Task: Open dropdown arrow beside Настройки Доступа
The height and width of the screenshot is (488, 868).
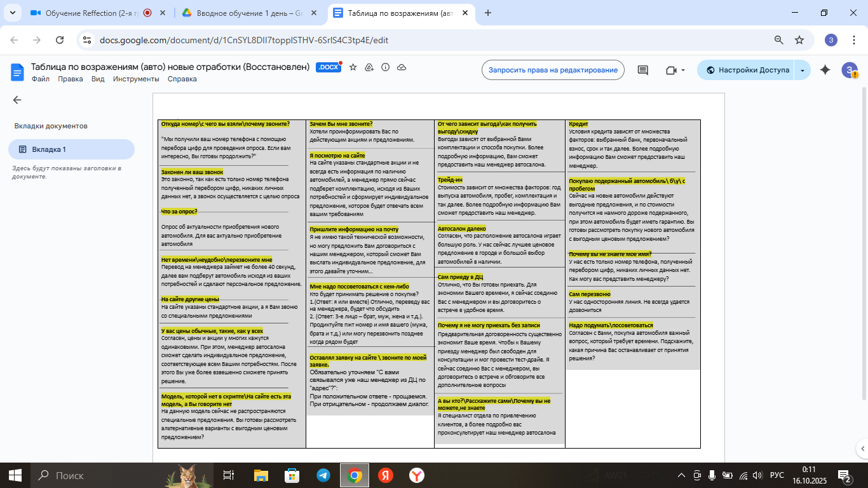Action: 803,70
